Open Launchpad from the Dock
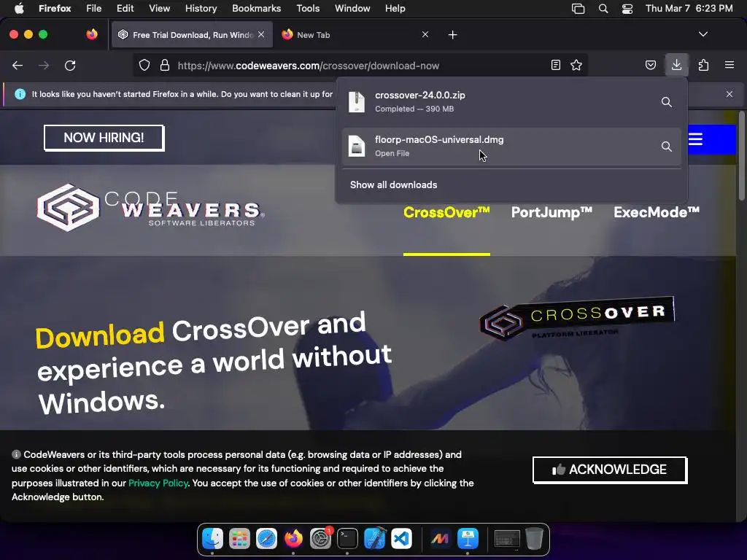747x560 pixels. [x=239, y=539]
